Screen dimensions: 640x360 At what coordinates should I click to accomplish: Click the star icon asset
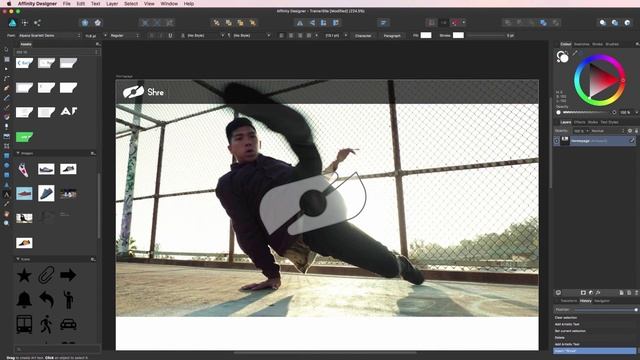pos(24,276)
